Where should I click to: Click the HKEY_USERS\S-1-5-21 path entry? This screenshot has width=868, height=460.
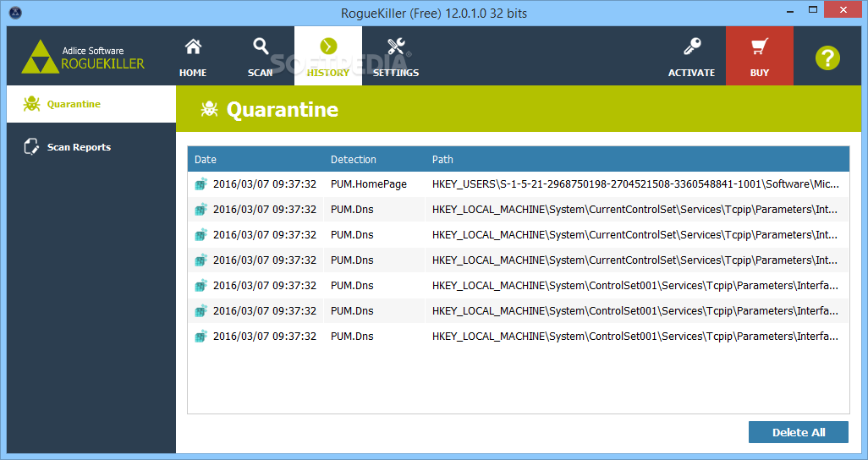[635, 184]
